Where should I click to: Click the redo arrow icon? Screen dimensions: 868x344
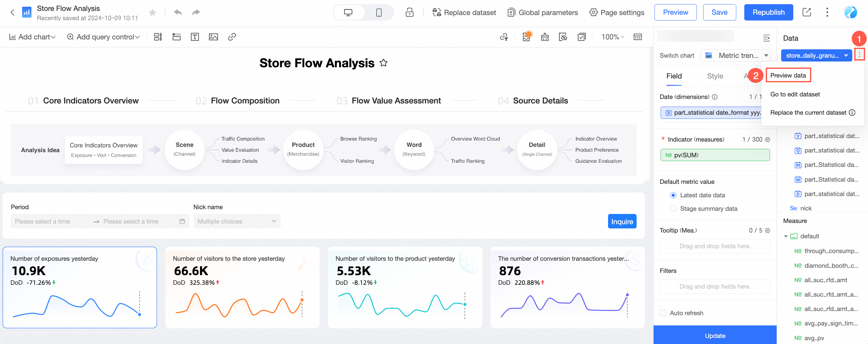coord(196,12)
